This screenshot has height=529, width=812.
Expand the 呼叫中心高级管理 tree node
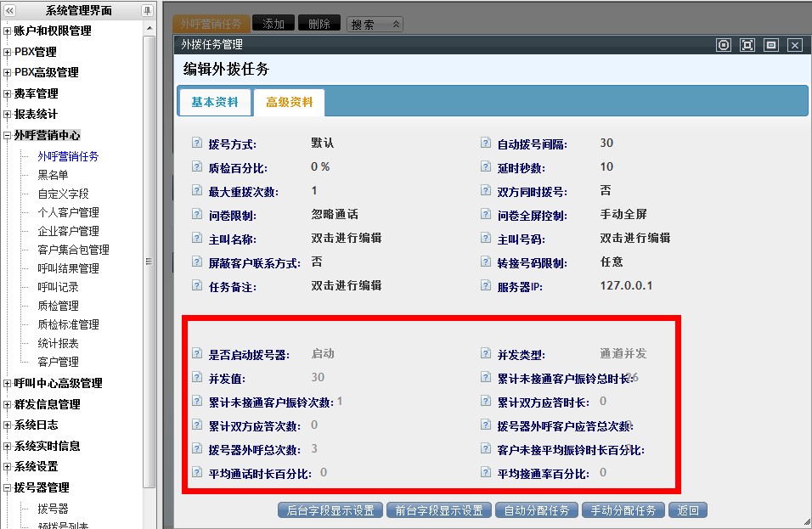[x=7, y=384]
